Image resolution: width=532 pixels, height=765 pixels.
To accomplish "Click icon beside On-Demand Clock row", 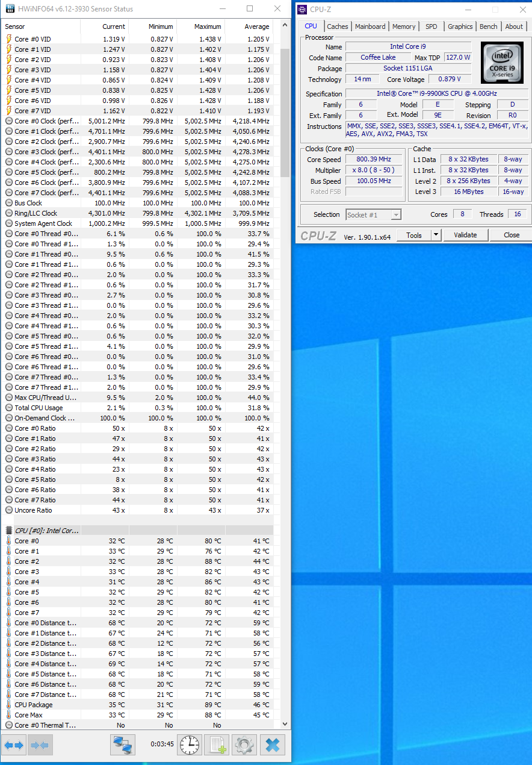I will [9, 418].
